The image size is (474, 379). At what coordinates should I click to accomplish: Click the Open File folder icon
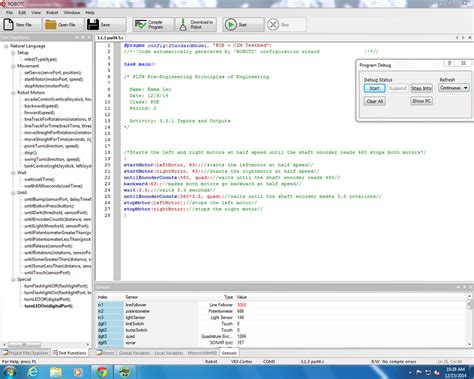(x=50, y=24)
